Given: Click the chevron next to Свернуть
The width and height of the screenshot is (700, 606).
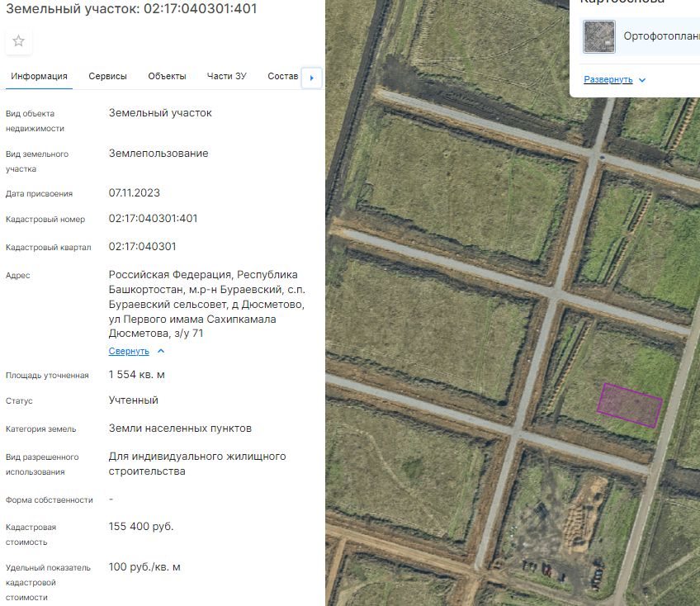Looking at the screenshot, I should [x=161, y=351].
